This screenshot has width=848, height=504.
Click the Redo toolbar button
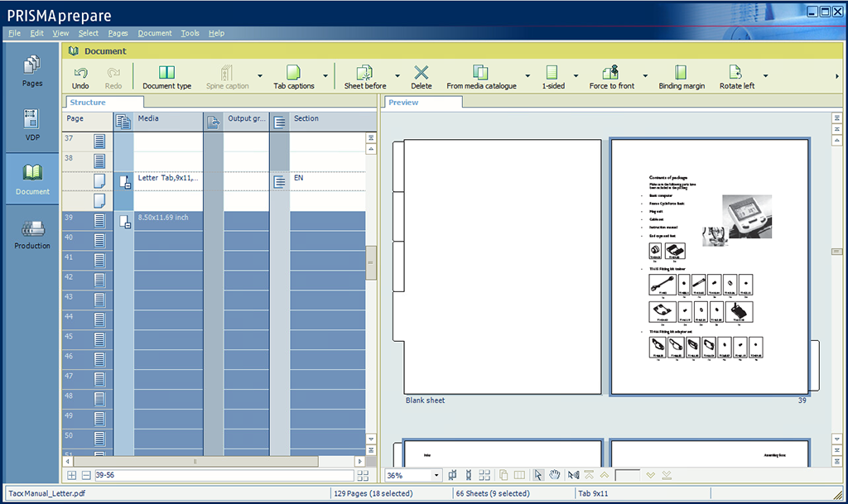[x=113, y=77]
